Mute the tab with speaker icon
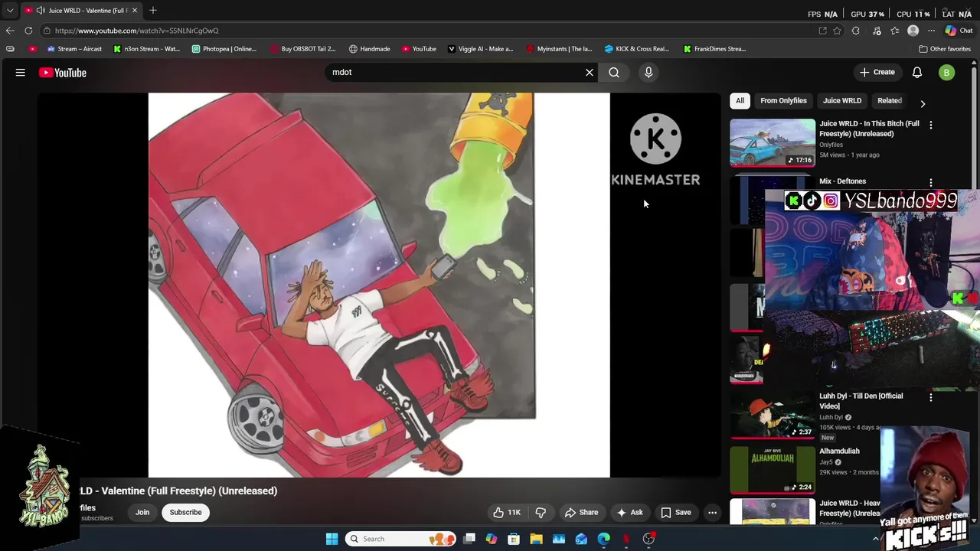 (x=40, y=11)
